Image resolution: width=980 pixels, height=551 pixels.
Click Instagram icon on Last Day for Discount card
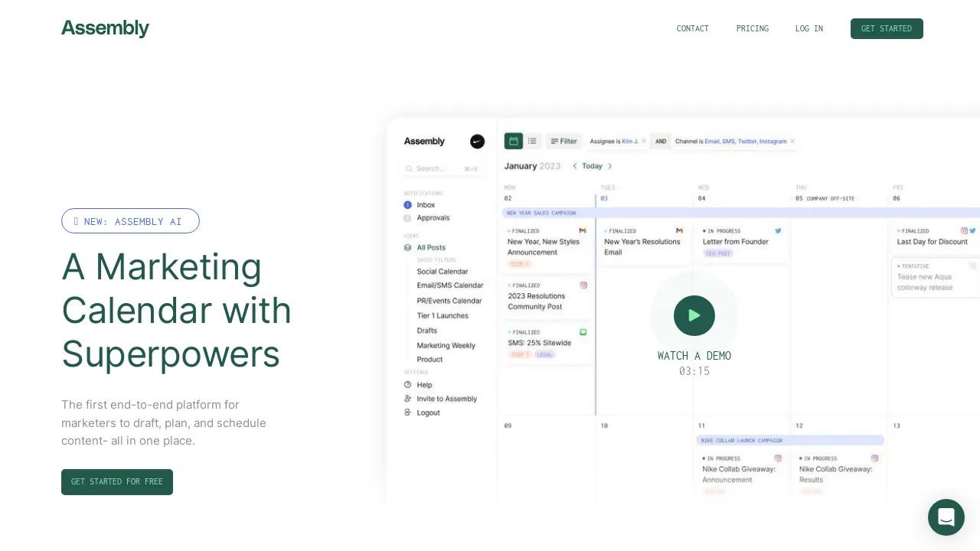pyautogui.click(x=965, y=230)
